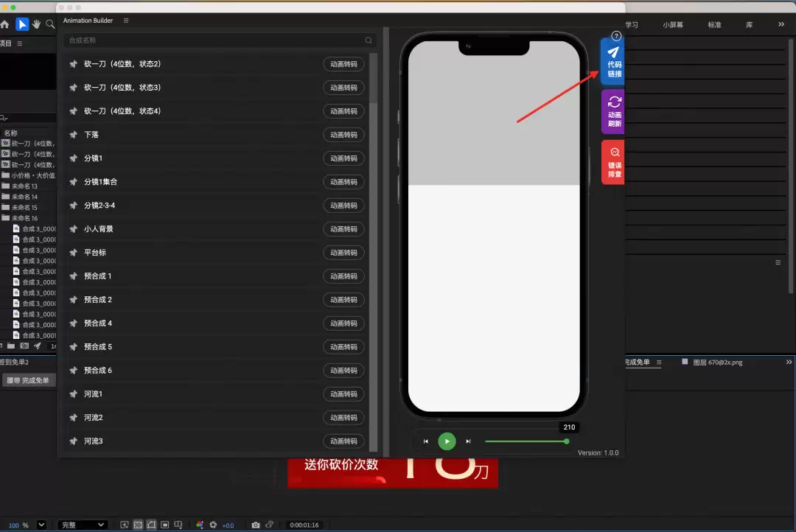
Task: Toggle pin for 下落 composition
Action: point(74,135)
